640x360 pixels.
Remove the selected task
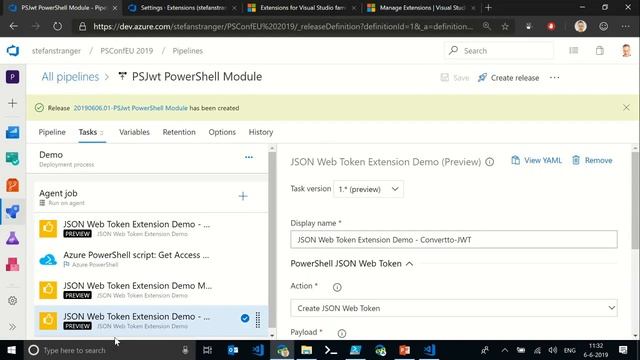[x=592, y=160]
